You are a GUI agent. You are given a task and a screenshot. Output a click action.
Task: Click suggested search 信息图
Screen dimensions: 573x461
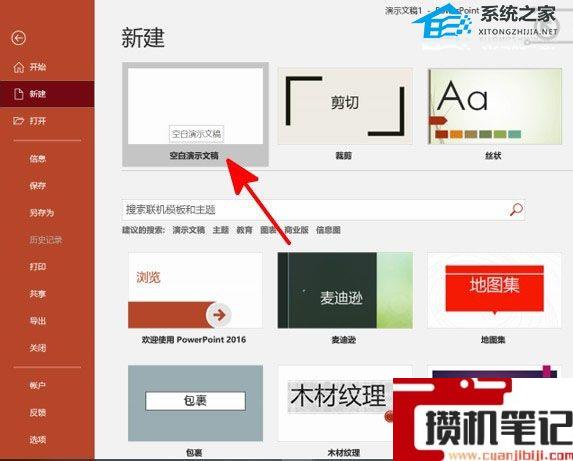[328, 230]
